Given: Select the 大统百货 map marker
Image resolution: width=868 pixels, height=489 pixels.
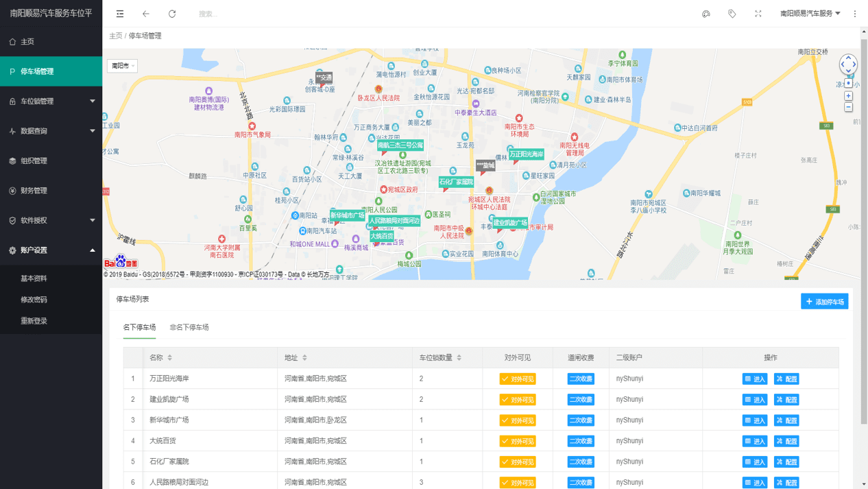Looking at the screenshot, I should (382, 236).
